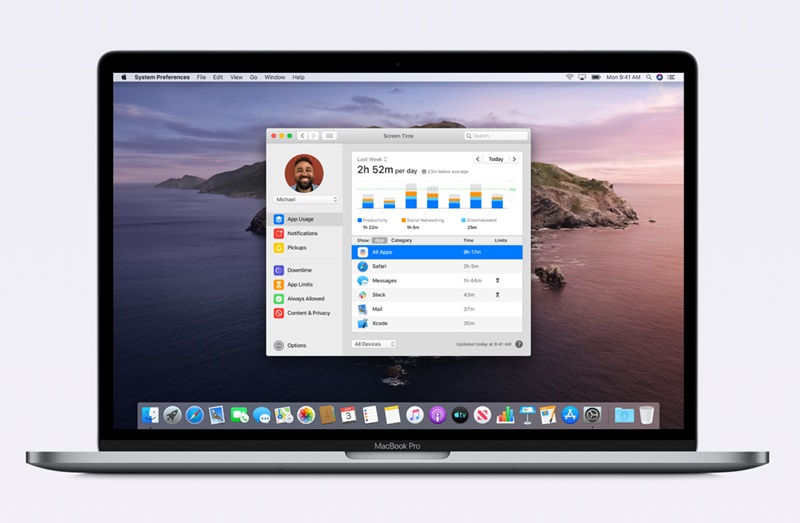Open the Michael user dropdown
Viewport: 800px width, 523px height.
pyautogui.click(x=308, y=199)
